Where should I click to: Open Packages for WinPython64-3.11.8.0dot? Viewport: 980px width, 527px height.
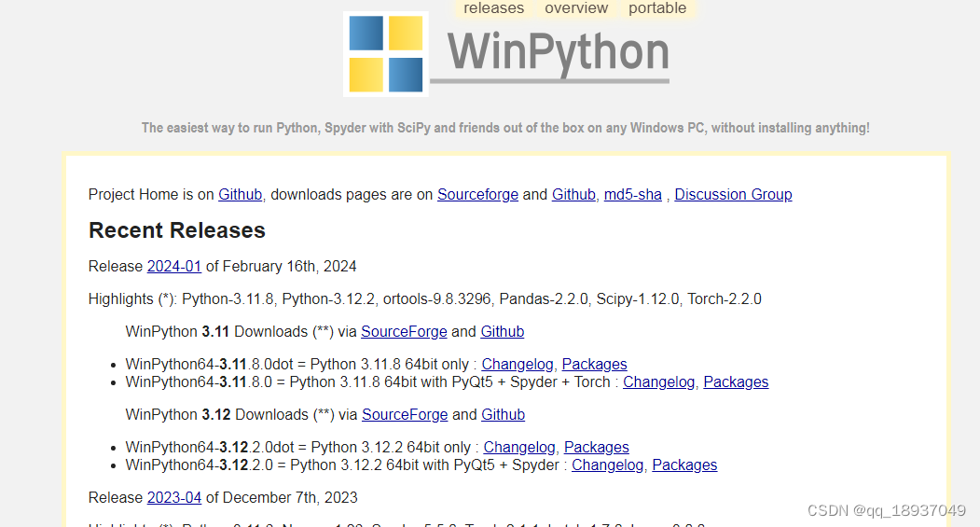(594, 364)
